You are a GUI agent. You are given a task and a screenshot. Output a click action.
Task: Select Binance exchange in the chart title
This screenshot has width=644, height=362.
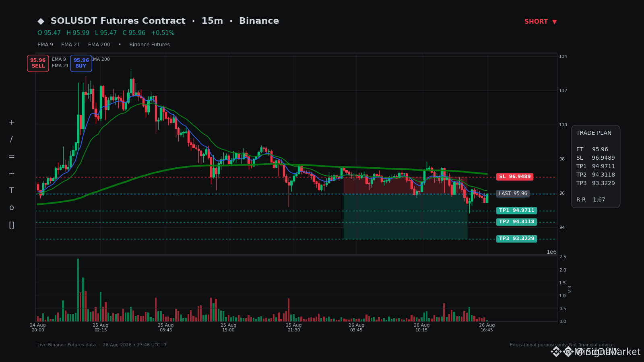tap(259, 21)
